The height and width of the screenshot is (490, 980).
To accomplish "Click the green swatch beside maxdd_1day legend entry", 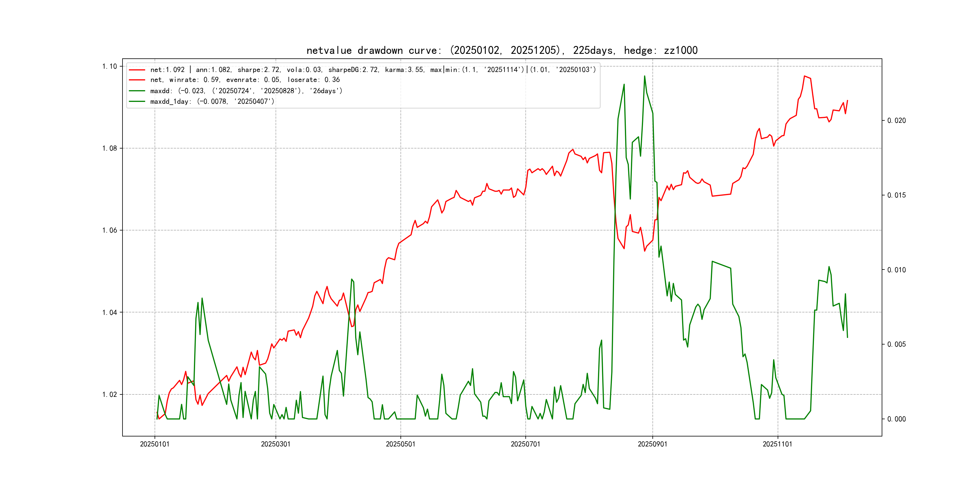I will point(137,102).
